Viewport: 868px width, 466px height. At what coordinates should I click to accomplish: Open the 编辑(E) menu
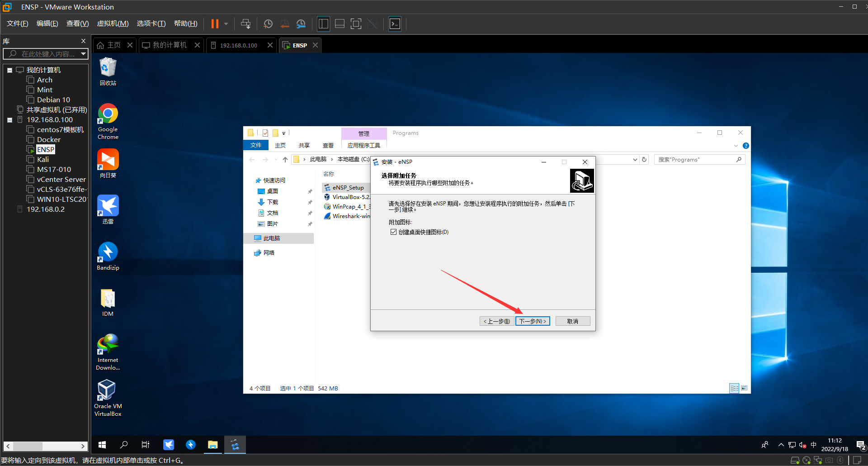[47, 24]
